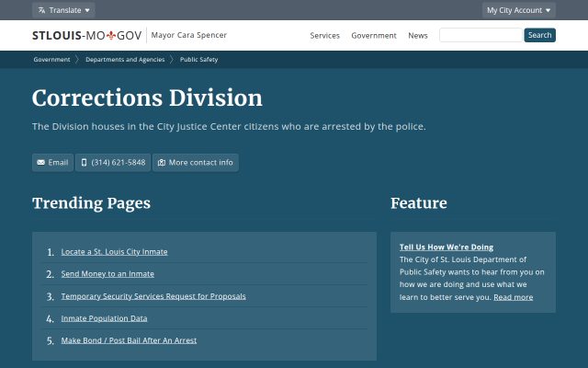The height and width of the screenshot is (368, 588).
Task: Click the fleur-de-lis icon in the logo
Action: 111,35
